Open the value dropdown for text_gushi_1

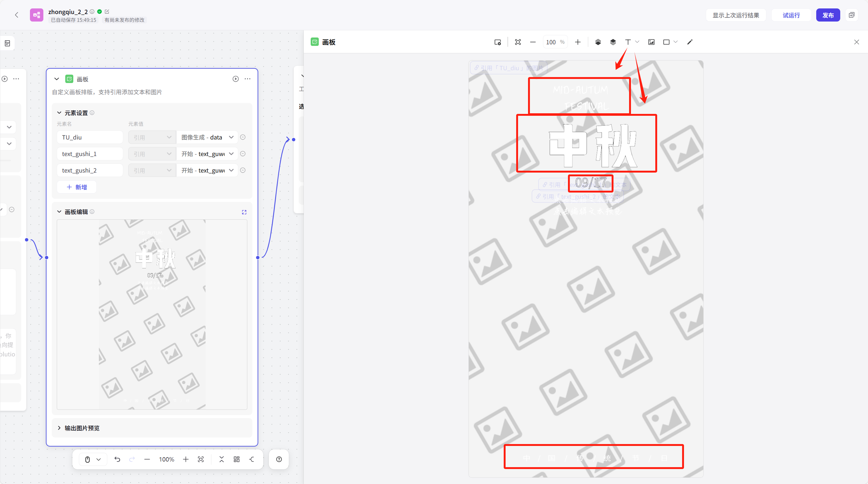(207, 154)
